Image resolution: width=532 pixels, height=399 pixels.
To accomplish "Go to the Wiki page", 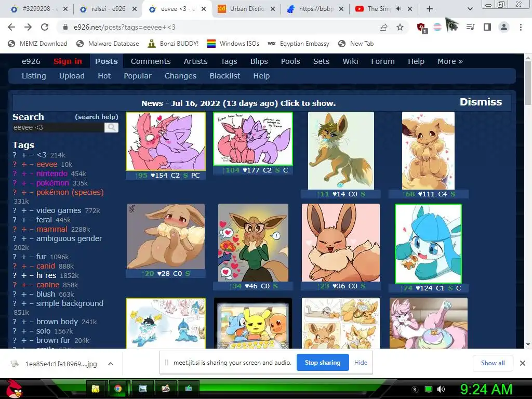I will (x=350, y=61).
